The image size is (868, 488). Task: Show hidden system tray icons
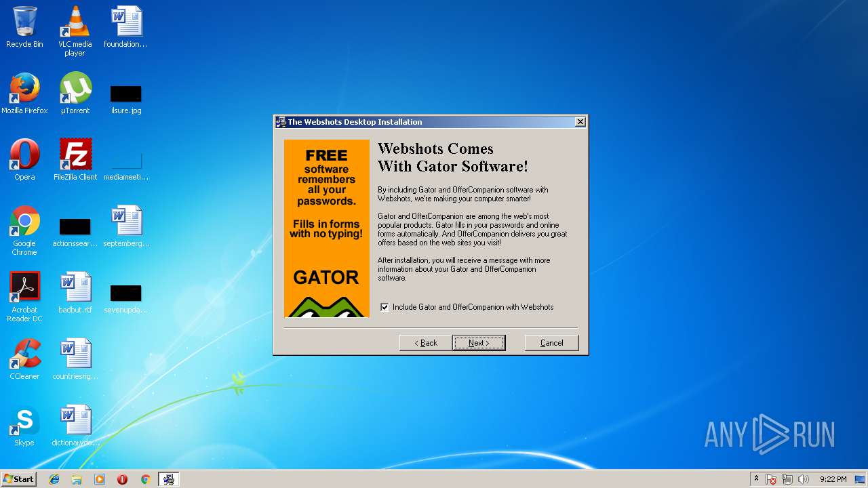tap(756, 479)
